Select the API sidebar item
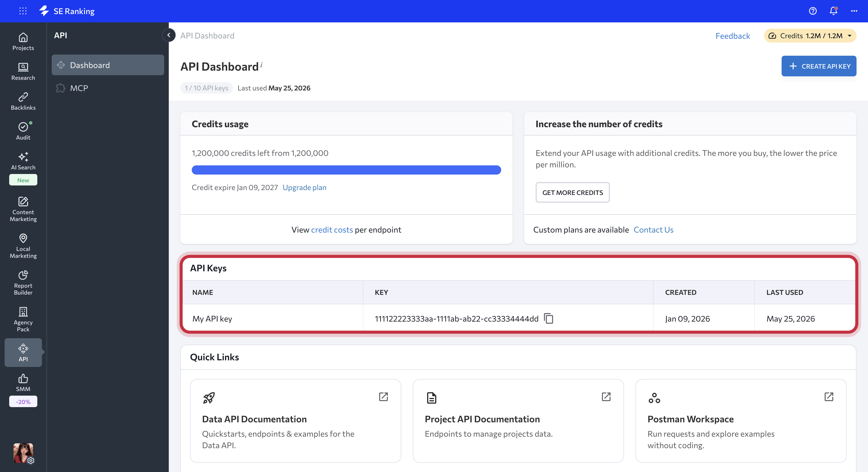 click(23, 352)
